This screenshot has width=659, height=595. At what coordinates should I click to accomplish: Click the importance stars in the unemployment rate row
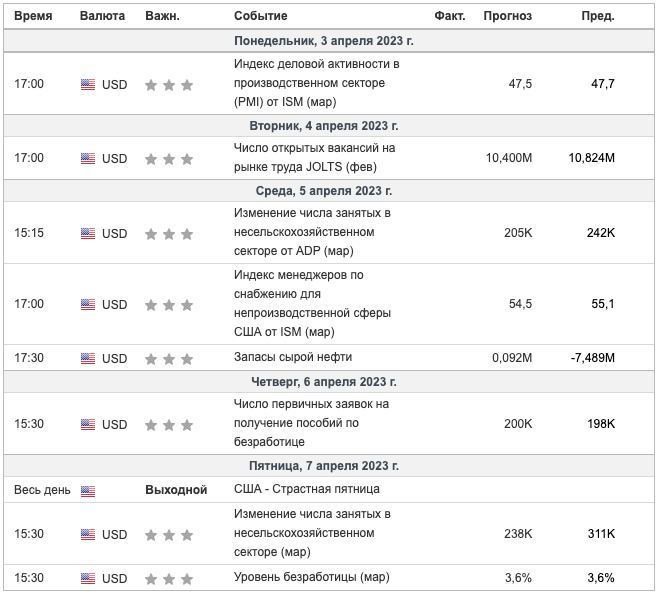click(x=168, y=579)
